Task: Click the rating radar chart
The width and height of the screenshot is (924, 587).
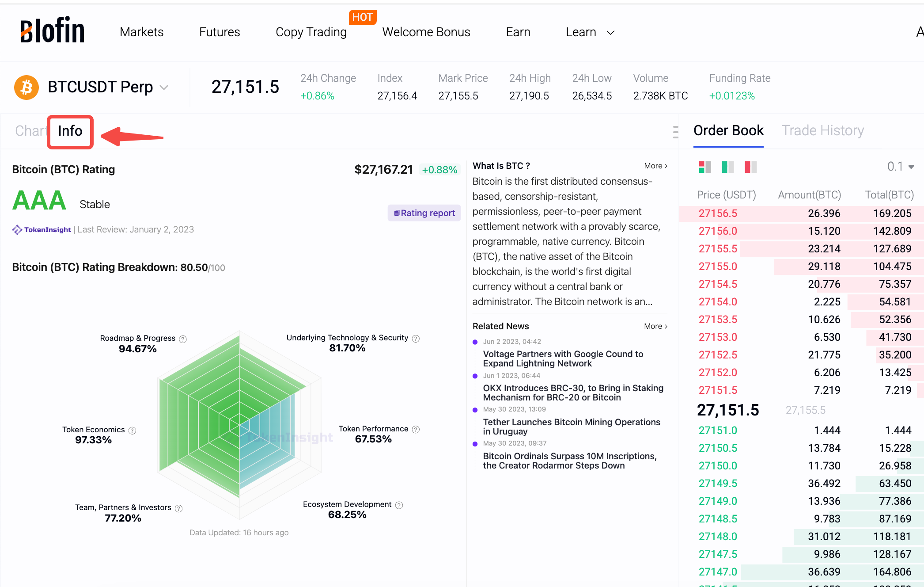Action: (239, 424)
